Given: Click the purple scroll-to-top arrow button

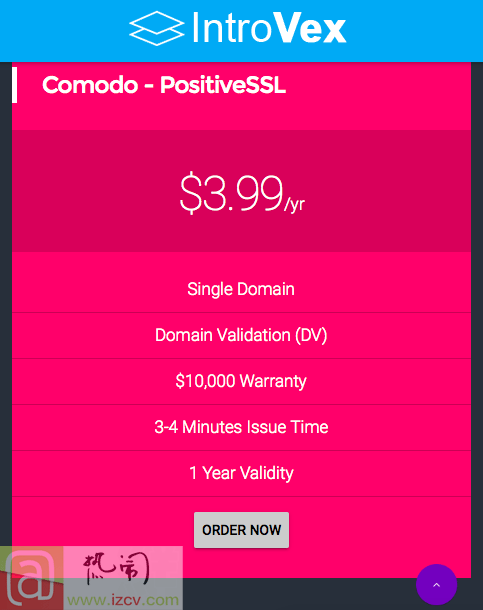Looking at the screenshot, I should pos(436,585).
